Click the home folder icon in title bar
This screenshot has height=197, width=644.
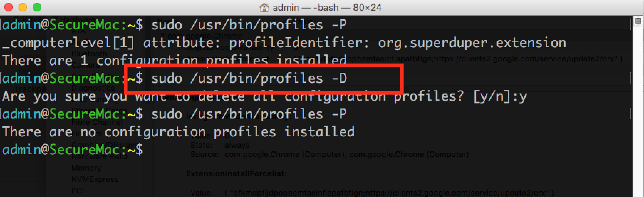coord(264,7)
